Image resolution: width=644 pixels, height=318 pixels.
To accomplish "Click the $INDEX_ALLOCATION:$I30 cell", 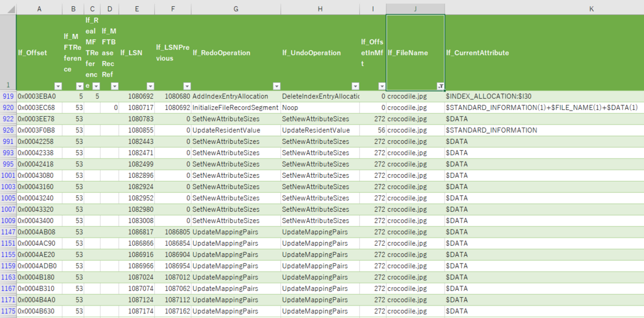I will [544, 96].
